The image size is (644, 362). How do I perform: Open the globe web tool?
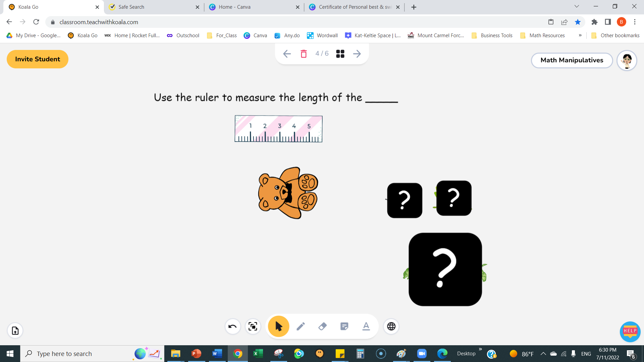point(391,326)
